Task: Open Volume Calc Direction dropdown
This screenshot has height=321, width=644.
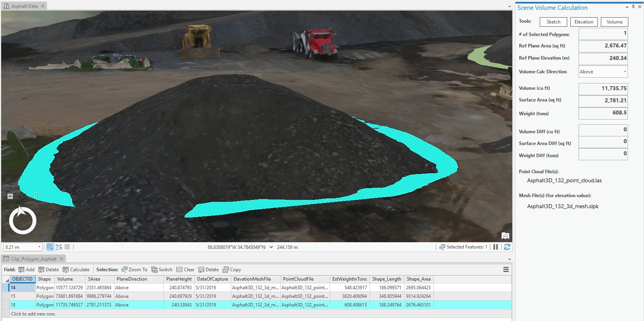Action: [603, 72]
